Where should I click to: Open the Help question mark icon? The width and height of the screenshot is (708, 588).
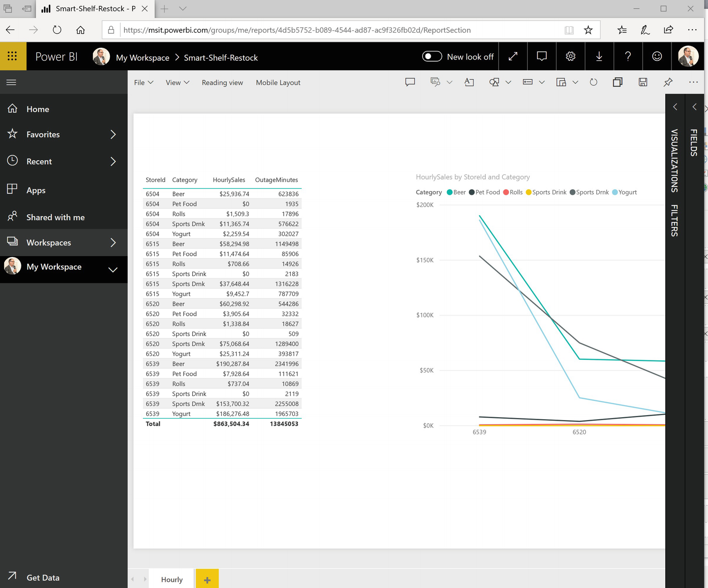point(628,57)
